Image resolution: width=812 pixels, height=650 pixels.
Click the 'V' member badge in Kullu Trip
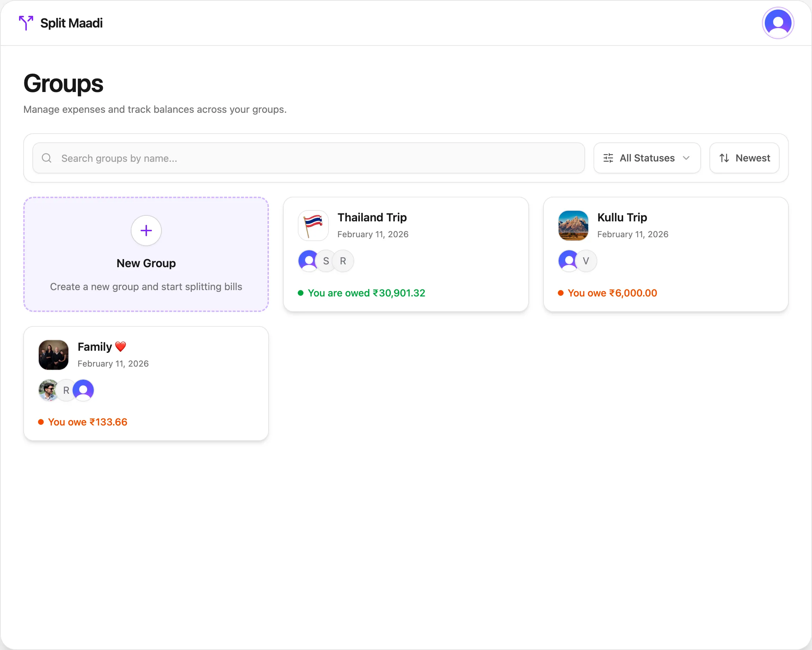[586, 260]
